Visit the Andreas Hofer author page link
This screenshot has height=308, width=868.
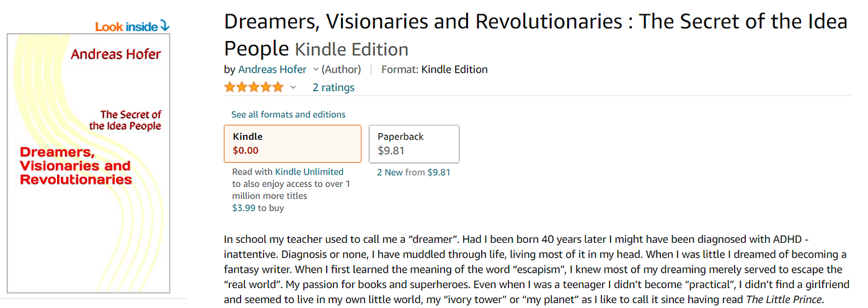tap(272, 70)
